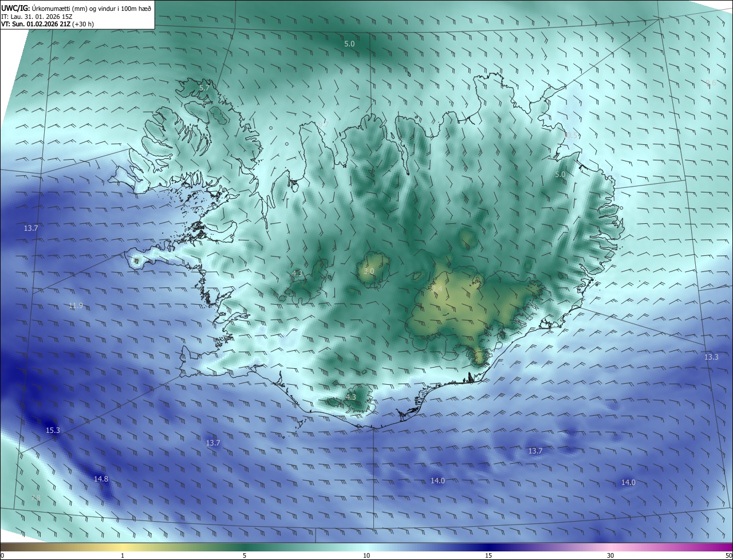Click the 15 tick on the colour scale
The image size is (733, 560).
(488, 555)
